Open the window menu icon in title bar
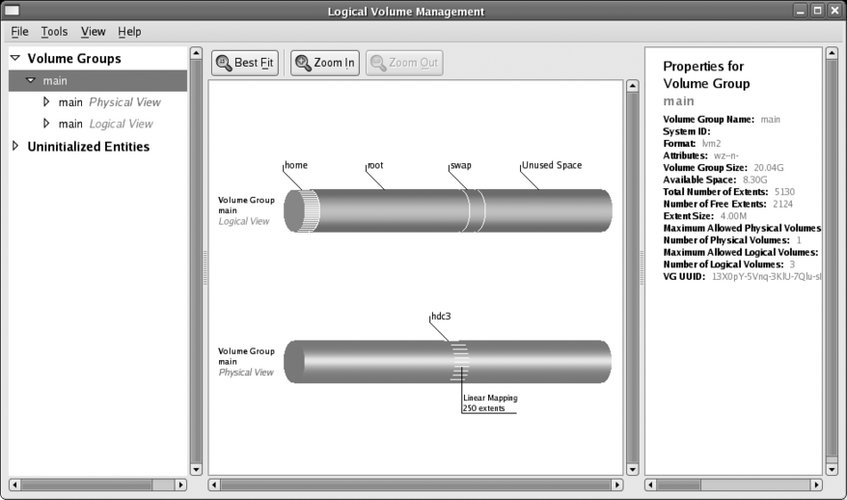 13,11
